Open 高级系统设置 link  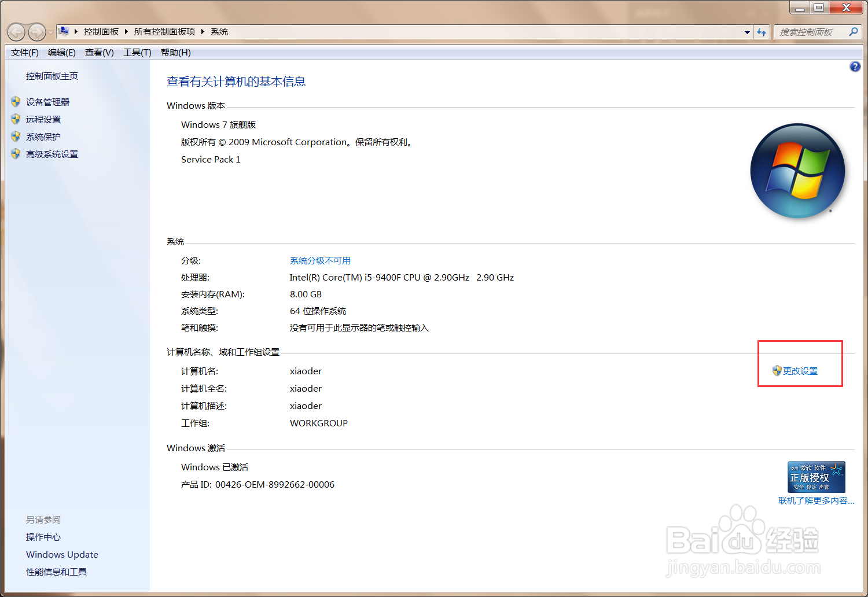52,154
